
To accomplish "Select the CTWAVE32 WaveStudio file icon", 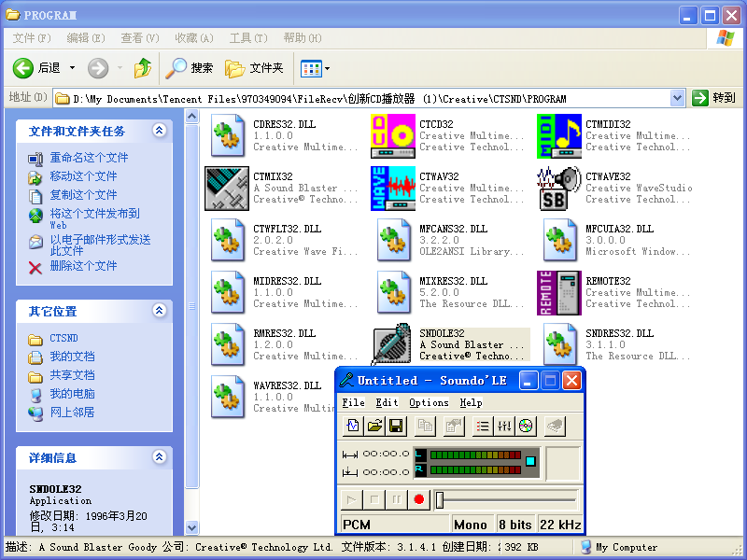I will (x=559, y=189).
